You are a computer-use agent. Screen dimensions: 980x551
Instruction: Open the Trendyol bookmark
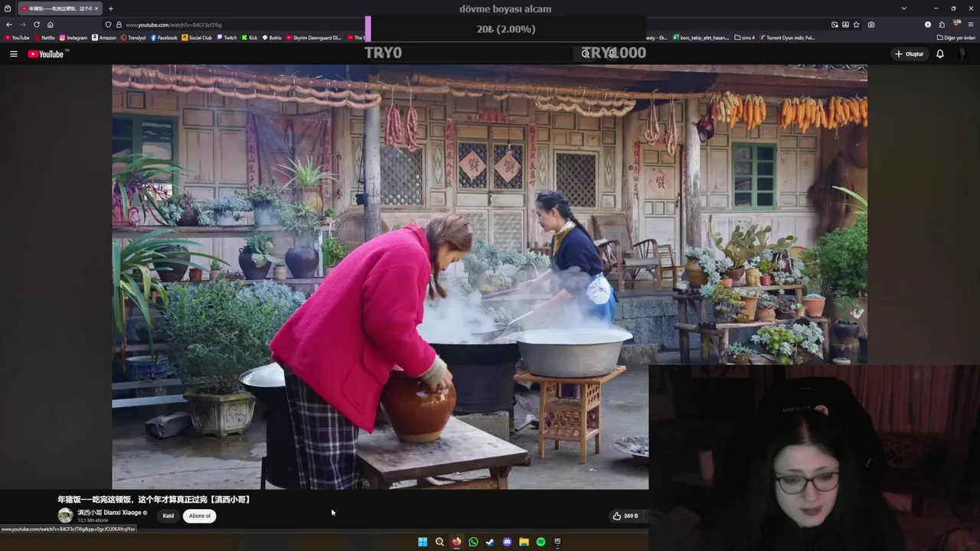pos(133,37)
